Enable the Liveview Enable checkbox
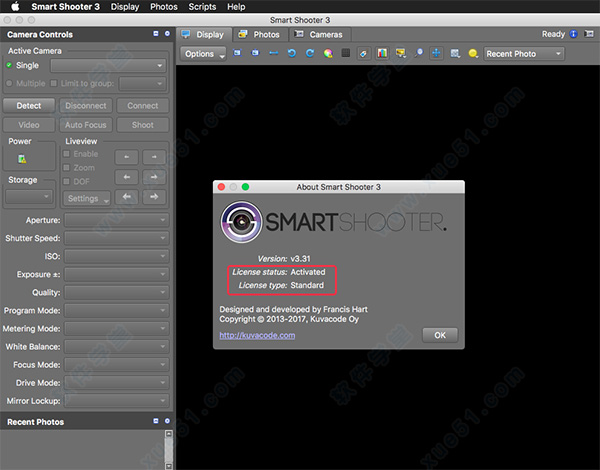 [x=67, y=153]
